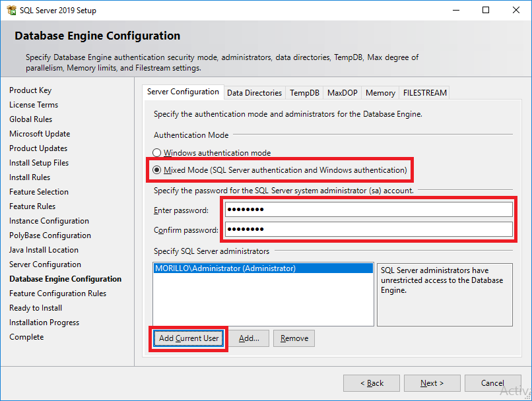This screenshot has height=401, width=532.
Task: Focus the Confirm password field
Action: pos(369,229)
